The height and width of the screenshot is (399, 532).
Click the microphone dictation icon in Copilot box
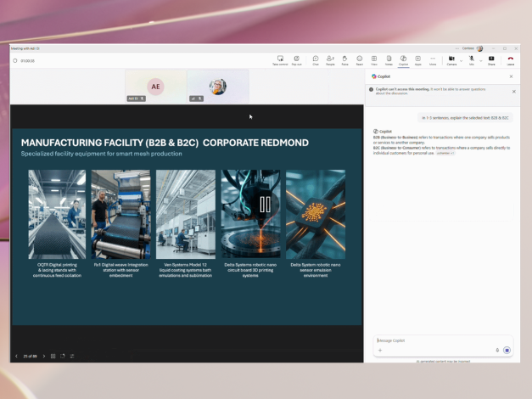497,350
